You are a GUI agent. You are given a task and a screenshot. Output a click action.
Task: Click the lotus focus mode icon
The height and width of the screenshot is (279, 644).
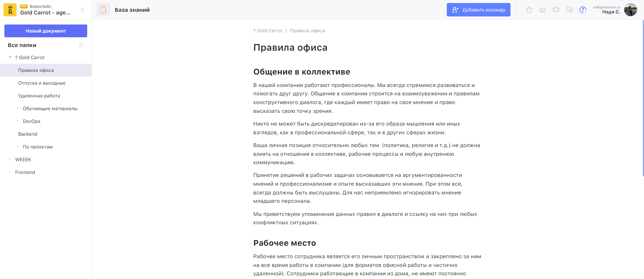(542, 10)
